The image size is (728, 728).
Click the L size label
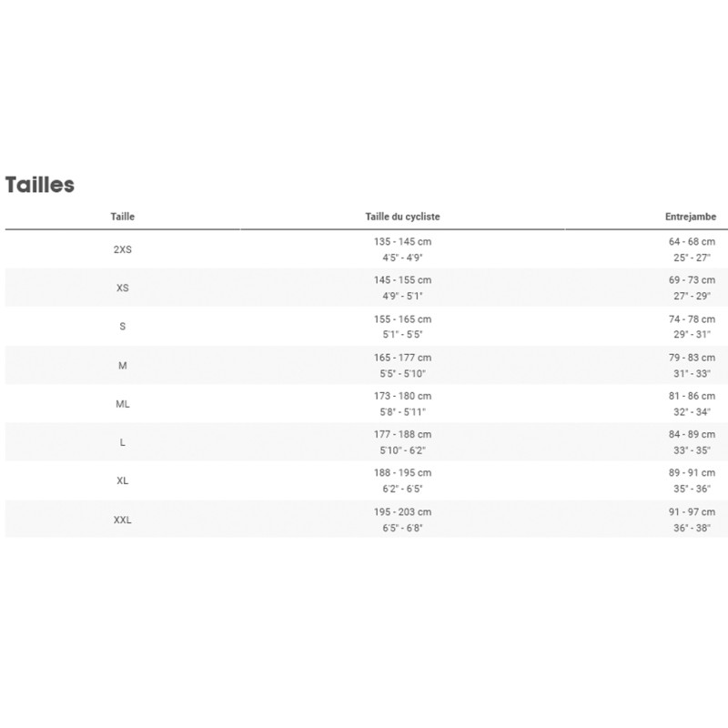coord(123,442)
